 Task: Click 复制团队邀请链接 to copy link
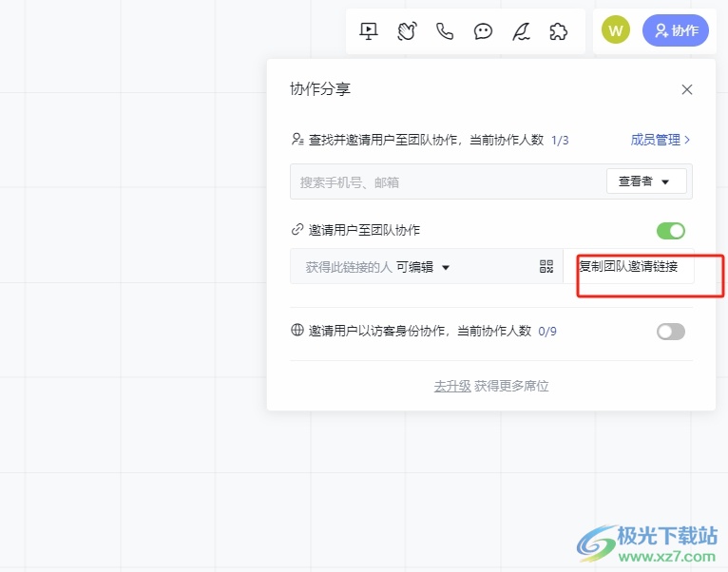point(628,266)
